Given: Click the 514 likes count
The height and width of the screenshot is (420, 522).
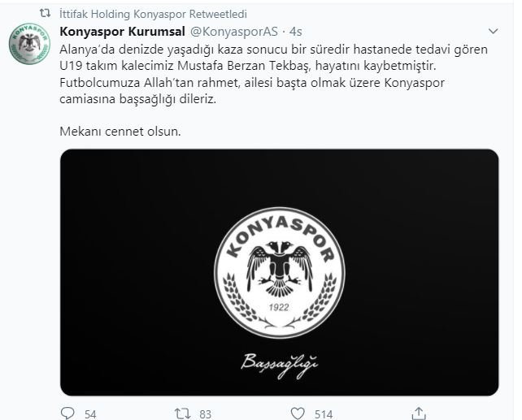Looking at the screenshot, I should (324, 414).
